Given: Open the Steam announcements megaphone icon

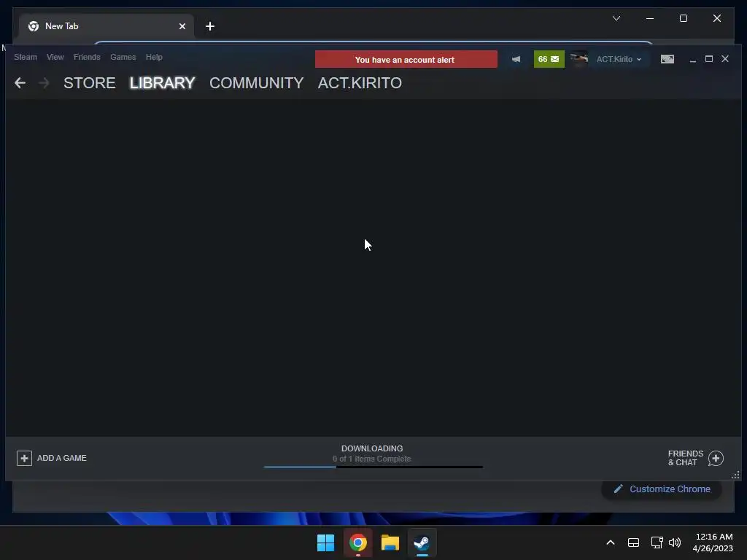Looking at the screenshot, I should coord(516,59).
